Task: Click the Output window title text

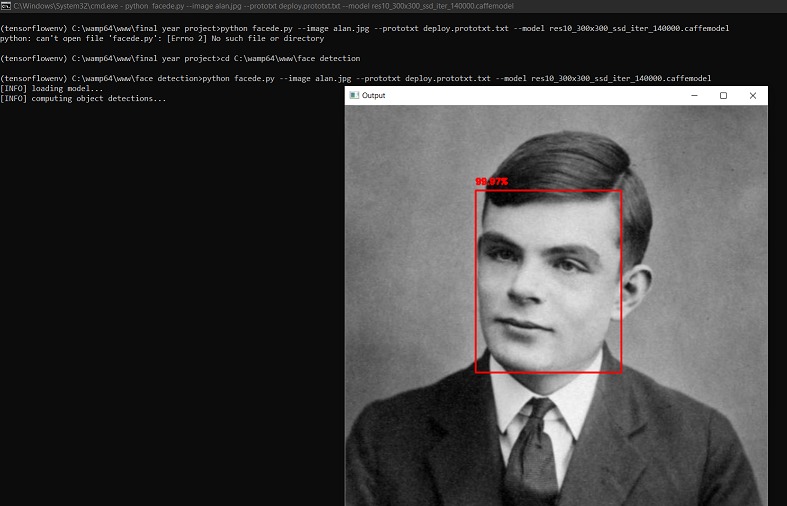Action: (373, 95)
